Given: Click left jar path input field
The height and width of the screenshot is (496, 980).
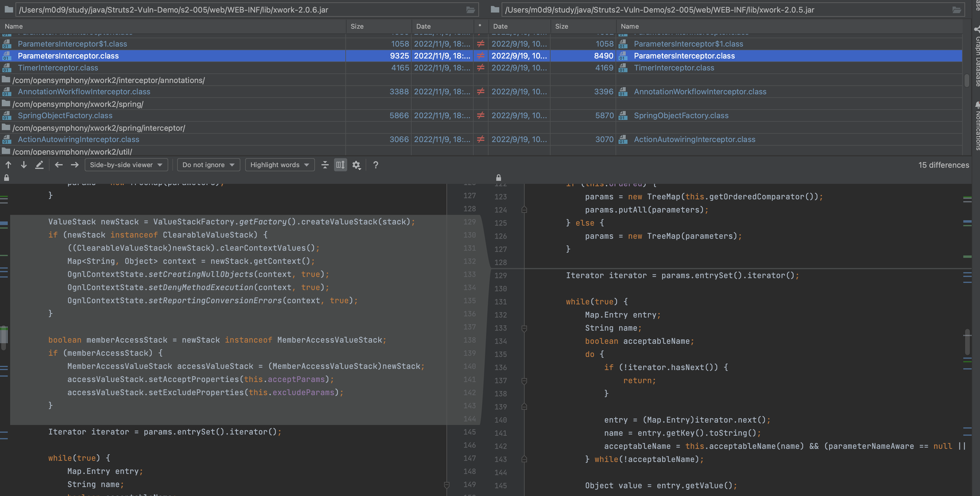Looking at the screenshot, I should 247,10.
